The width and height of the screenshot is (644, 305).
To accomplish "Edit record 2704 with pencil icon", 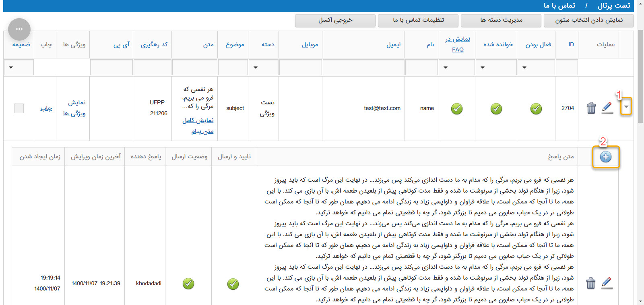I will click(x=607, y=108).
